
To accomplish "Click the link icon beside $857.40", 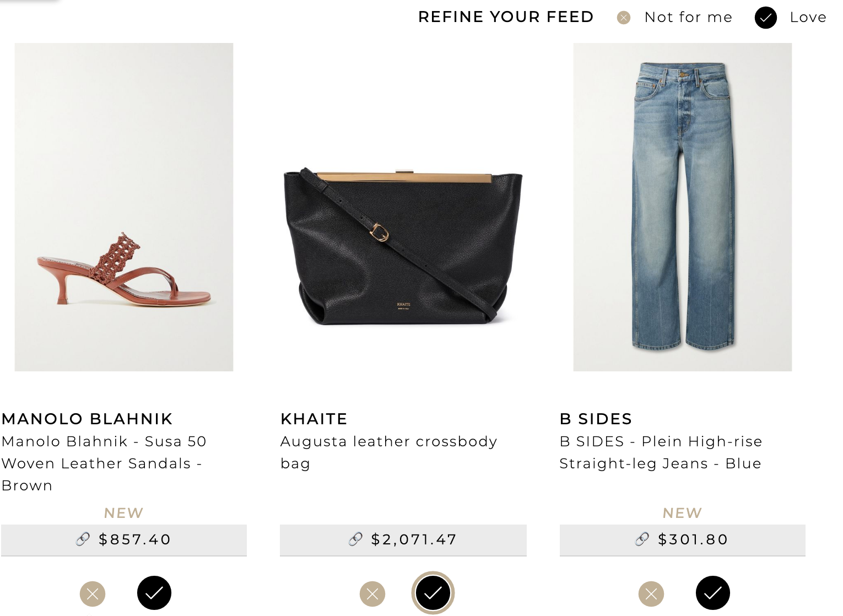I will 83,539.
